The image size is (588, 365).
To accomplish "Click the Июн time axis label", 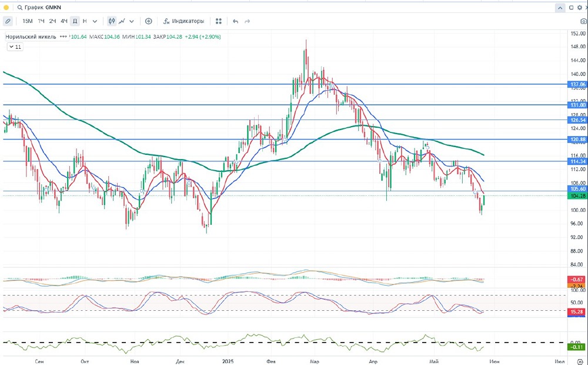I will point(495,361).
